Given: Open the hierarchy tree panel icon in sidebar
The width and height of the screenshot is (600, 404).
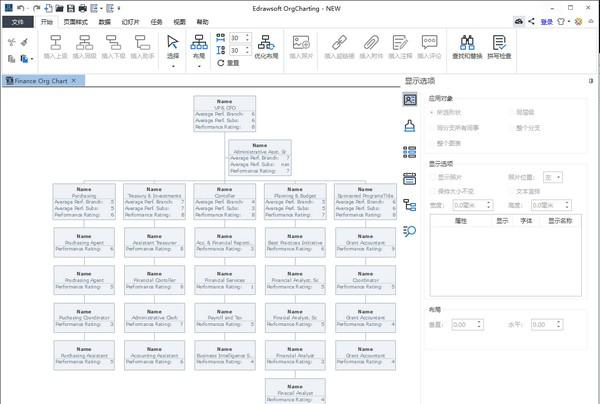Looking at the screenshot, I should pyautogui.click(x=410, y=205).
